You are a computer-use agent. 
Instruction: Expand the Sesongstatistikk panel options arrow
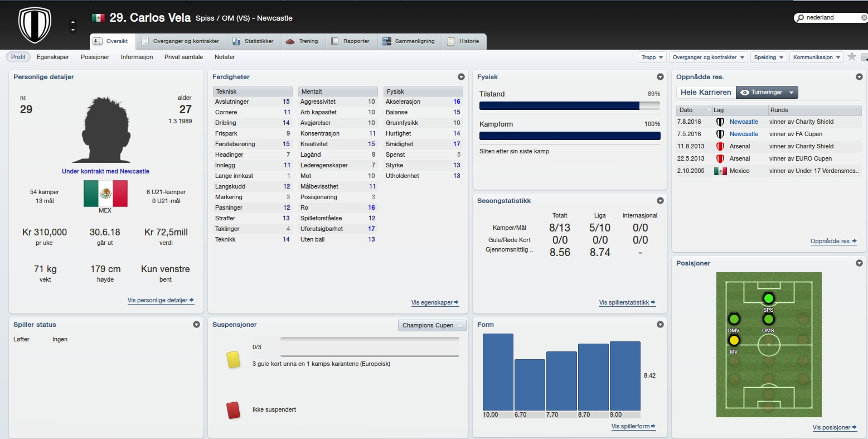click(x=660, y=201)
